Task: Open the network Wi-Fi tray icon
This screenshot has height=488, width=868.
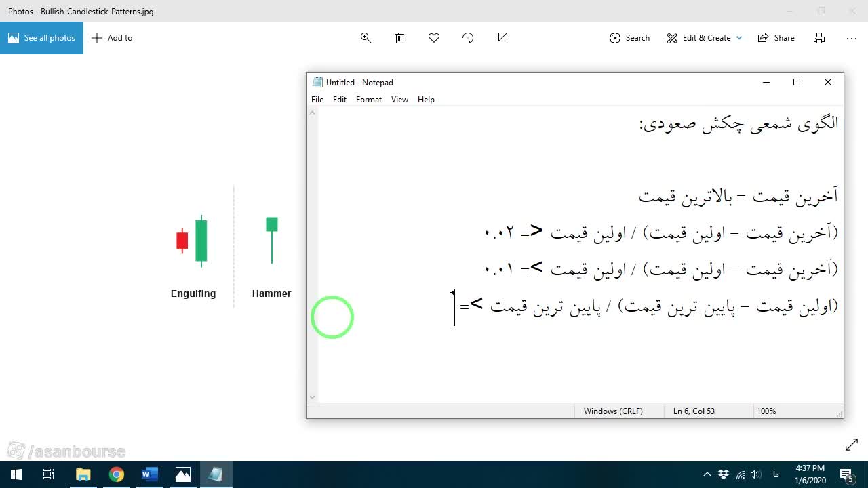Action: pyautogui.click(x=740, y=474)
